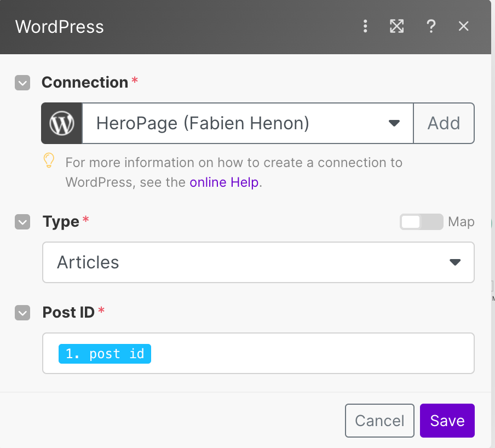Save the WordPress module settings

[x=447, y=421]
